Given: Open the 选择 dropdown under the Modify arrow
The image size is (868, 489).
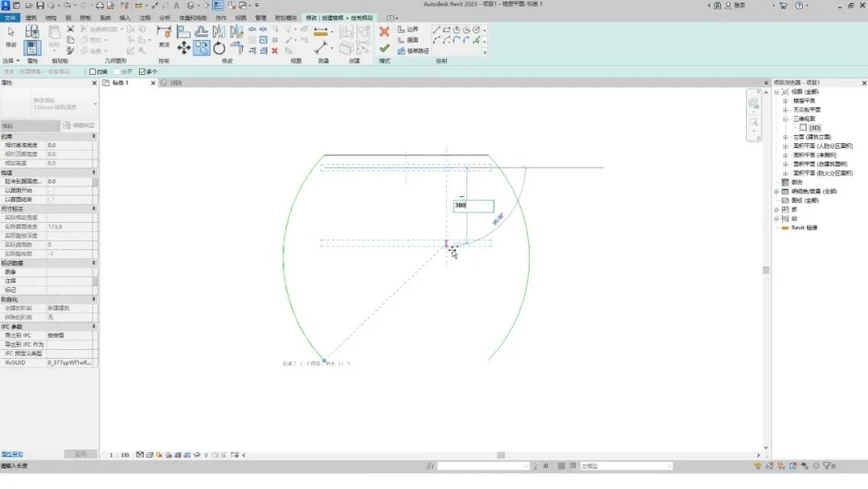Looking at the screenshot, I should (x=11, y=60).
